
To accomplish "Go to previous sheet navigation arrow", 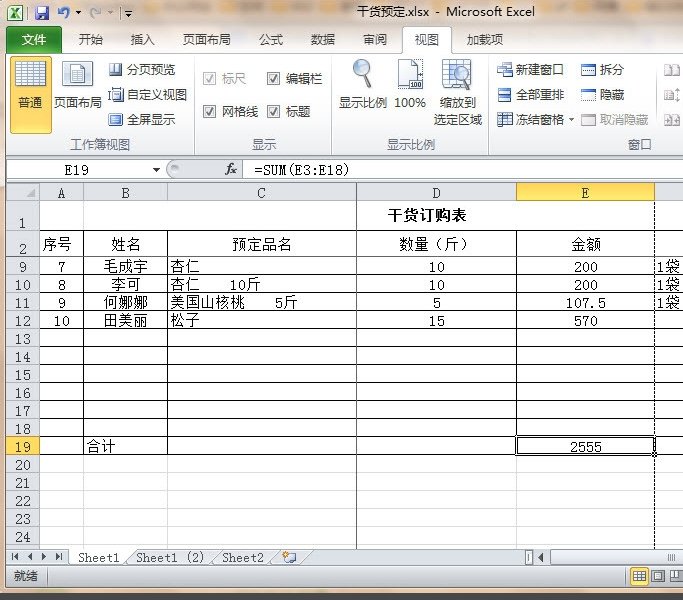I will click(x=30, y=556).
